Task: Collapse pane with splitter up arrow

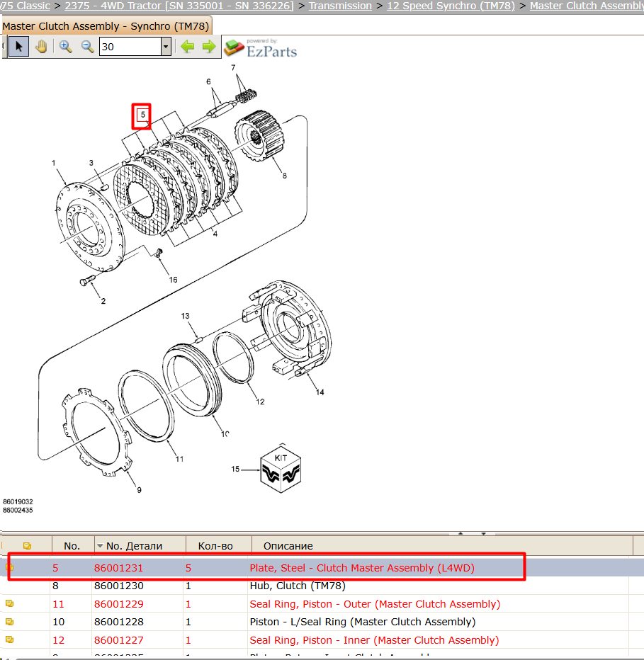Action: 461,533
